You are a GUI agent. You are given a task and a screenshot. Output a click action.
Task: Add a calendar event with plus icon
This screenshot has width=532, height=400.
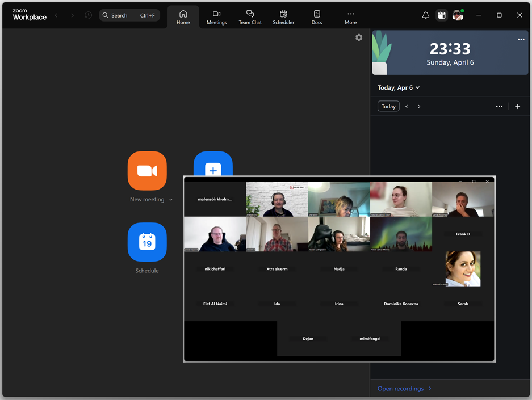(517, 106)
